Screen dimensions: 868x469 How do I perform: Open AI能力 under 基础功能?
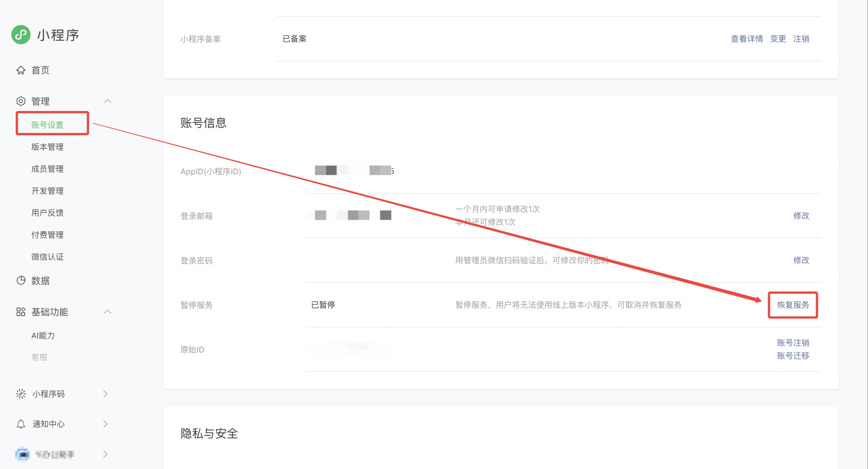tap(43, 335)
